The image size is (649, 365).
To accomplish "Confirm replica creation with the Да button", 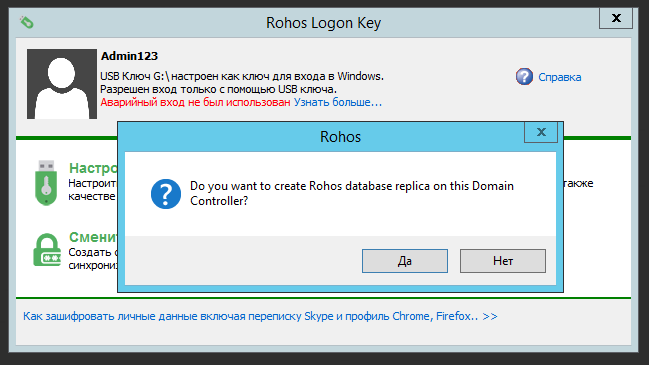I will point(405,261).
